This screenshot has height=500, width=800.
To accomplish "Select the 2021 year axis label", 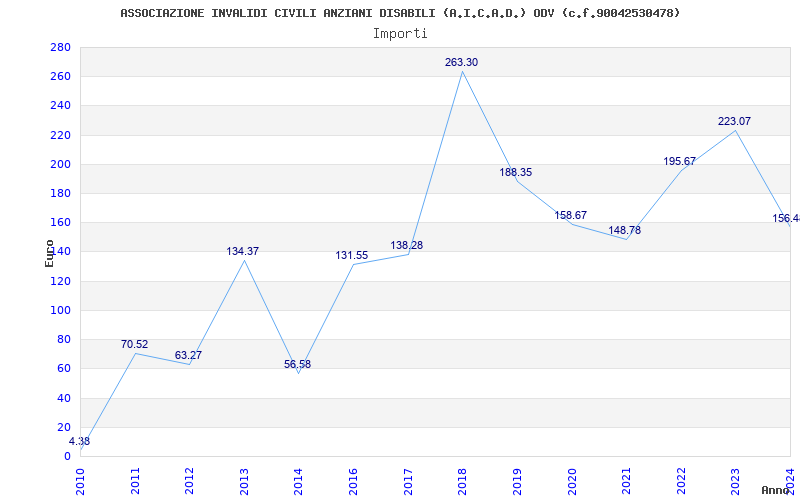I will pos(627,481).
